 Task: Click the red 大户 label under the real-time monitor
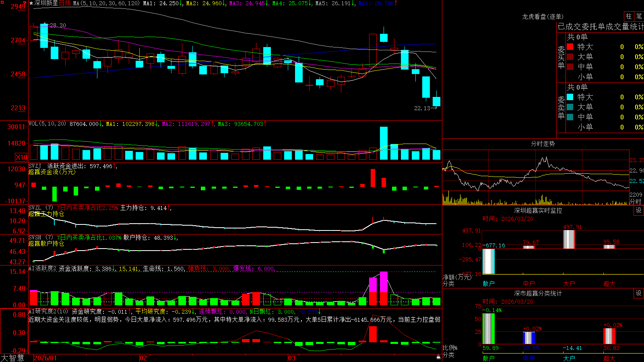(x=569, y=284)
